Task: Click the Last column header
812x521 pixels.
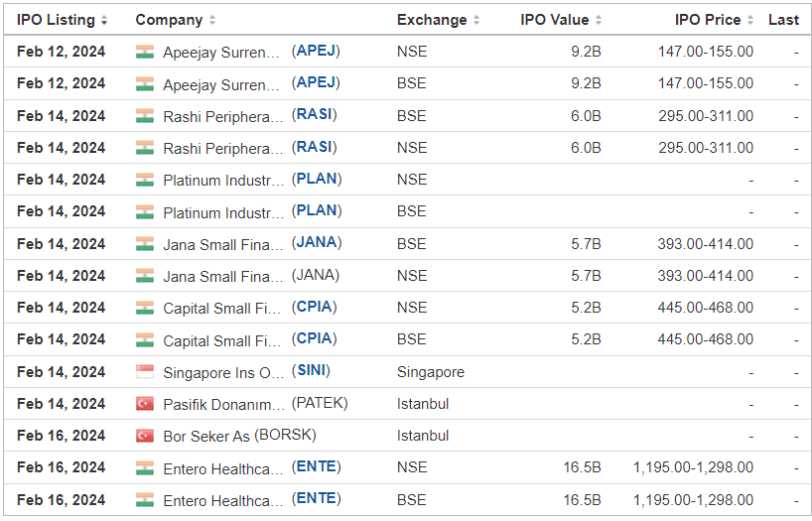Action: pyautogui.click(x=783, y=20)
